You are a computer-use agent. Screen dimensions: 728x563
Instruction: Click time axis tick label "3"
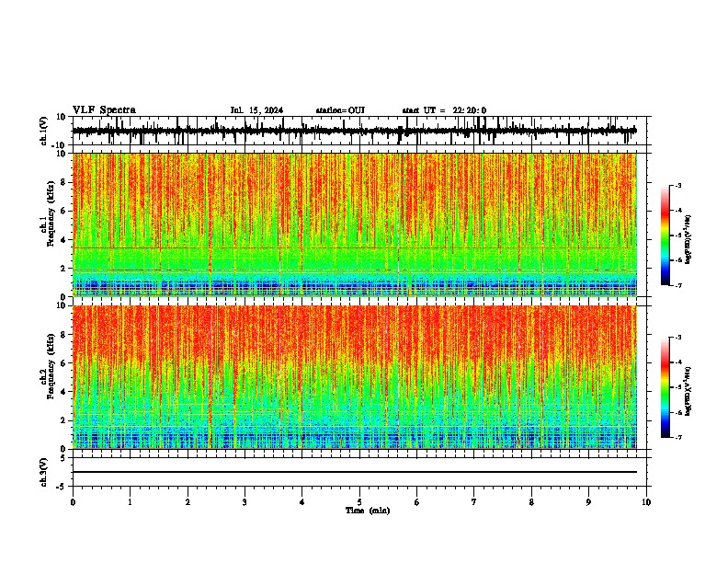pos(245,502)
